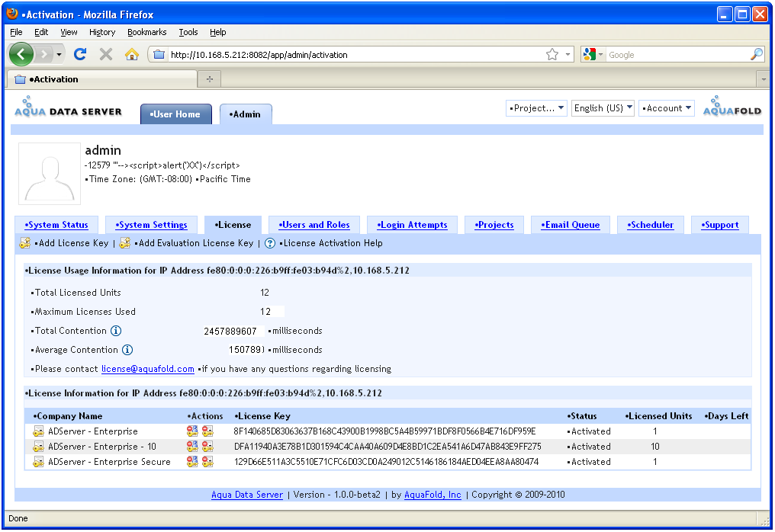Select the License tab

[x=233, y=225]
